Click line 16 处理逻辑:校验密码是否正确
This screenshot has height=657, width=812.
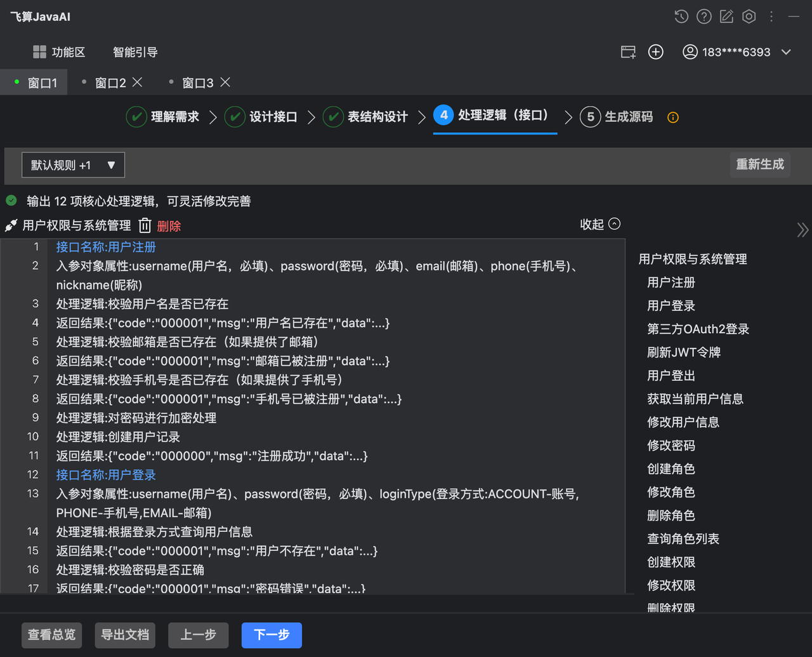130,570
